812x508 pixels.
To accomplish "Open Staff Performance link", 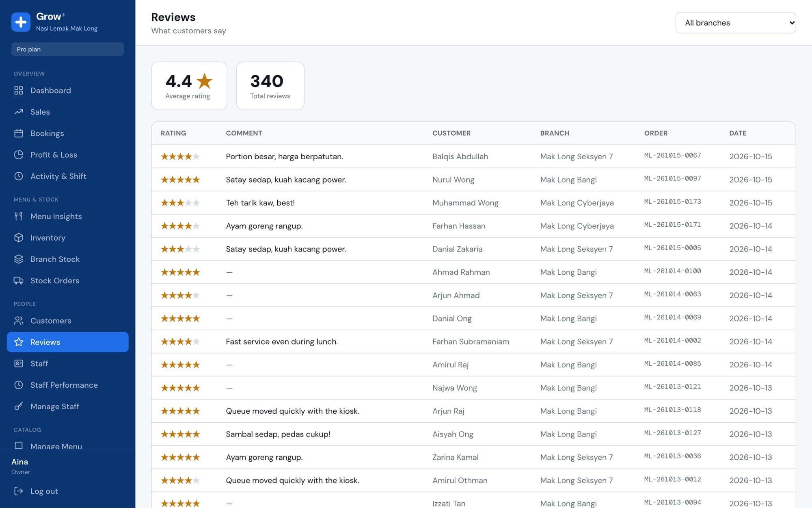I will pos(68,385).
